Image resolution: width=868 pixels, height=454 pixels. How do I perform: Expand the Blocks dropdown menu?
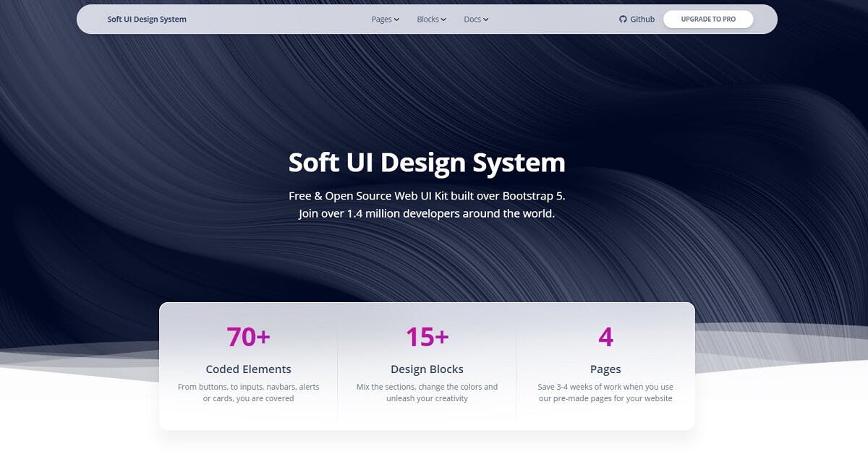(x=432, y=20)
